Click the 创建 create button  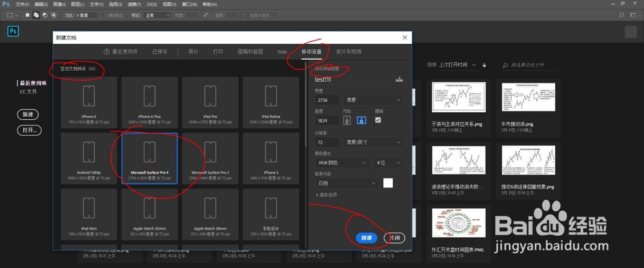click(366, 238)
